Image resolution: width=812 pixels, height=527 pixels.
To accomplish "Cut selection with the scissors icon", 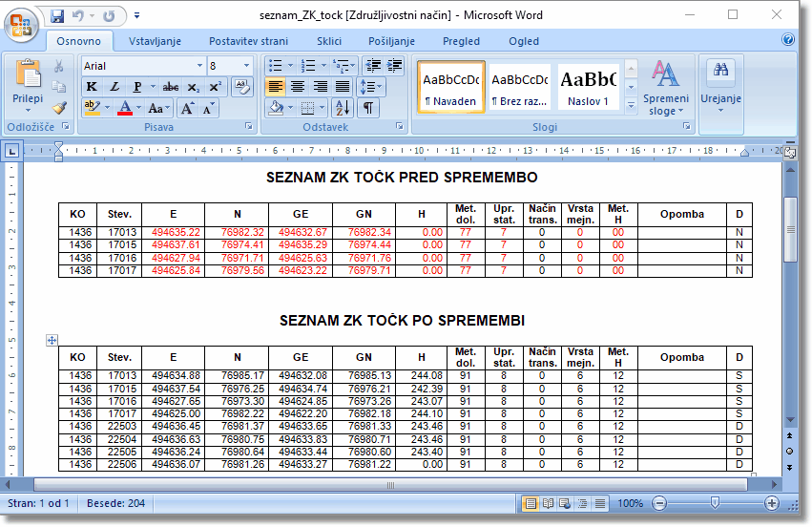I will 58,66.
